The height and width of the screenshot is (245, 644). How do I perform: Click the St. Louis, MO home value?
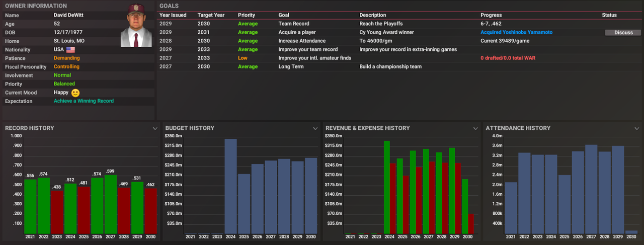(69, 41)
